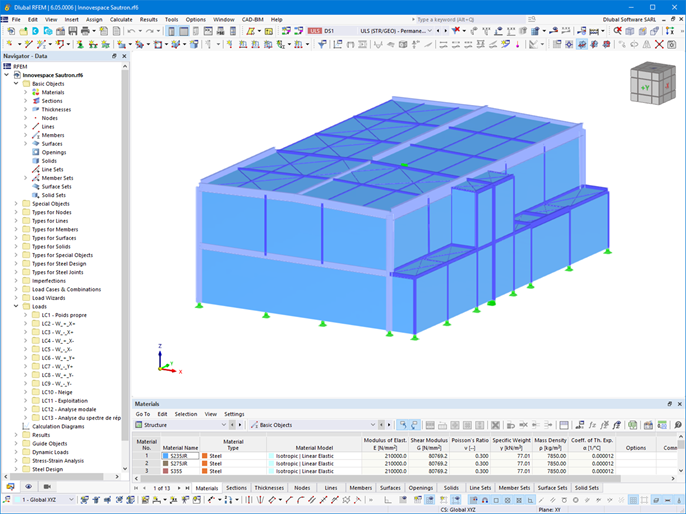Image resolution: width=686 pixels, height=514 pixels.
Task: Open a model file with the folder icon
Action: coord(23,31)
